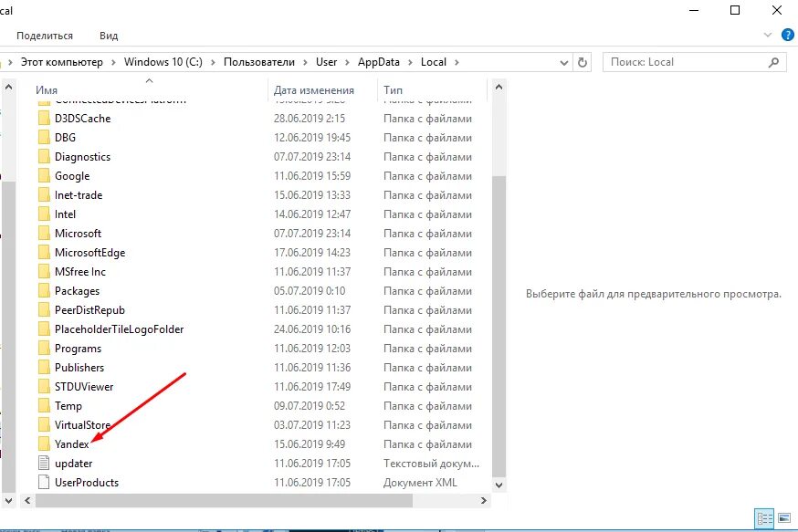798x532 pixels.
Task: Navigate to User breadcrumb
Action: [326, 62]
